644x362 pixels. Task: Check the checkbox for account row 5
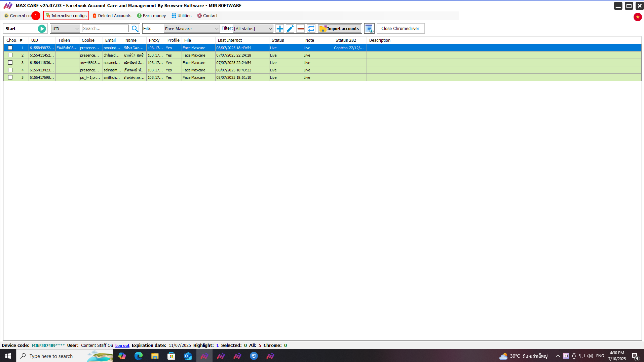pos(10,77)
